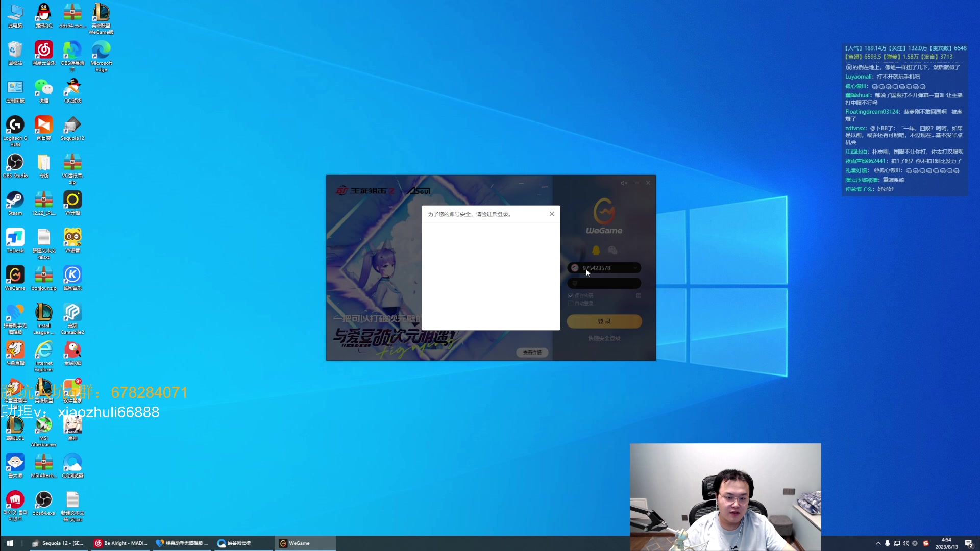This screenshot has height=551, width=980.
Task: Click quick secure login link
Action: (x=604, y=338)
